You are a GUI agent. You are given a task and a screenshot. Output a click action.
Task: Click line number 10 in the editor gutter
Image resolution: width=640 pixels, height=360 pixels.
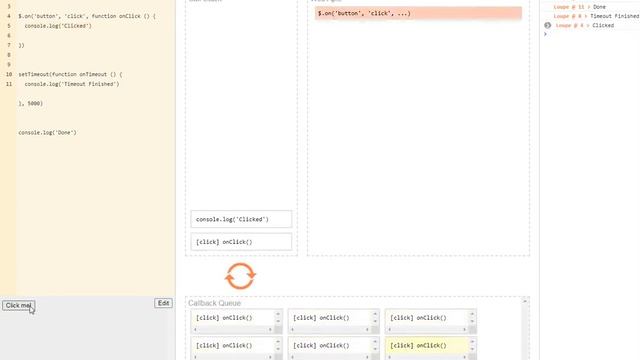9,74
